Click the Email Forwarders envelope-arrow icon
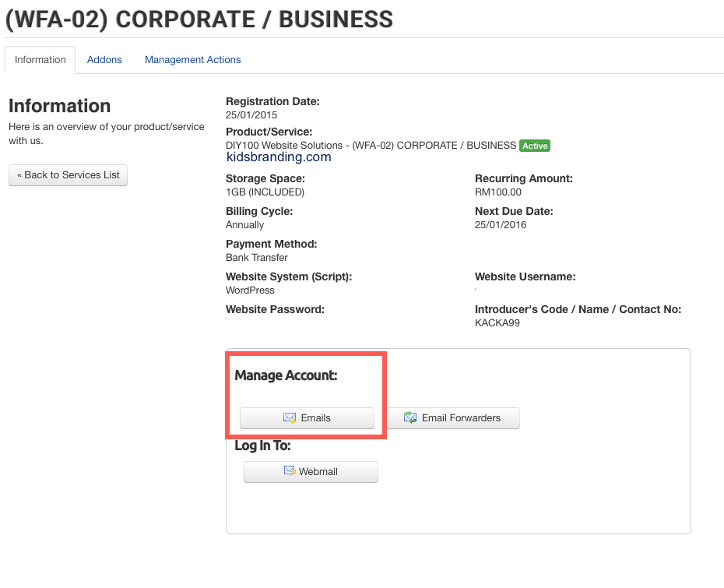This screenshot has height=588, width=724. [x=410, y=418]
